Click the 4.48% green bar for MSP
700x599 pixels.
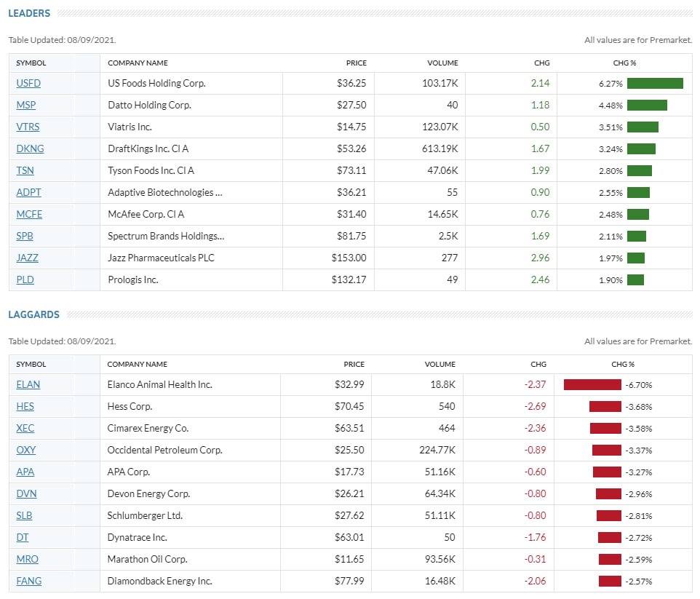point(647,106)
